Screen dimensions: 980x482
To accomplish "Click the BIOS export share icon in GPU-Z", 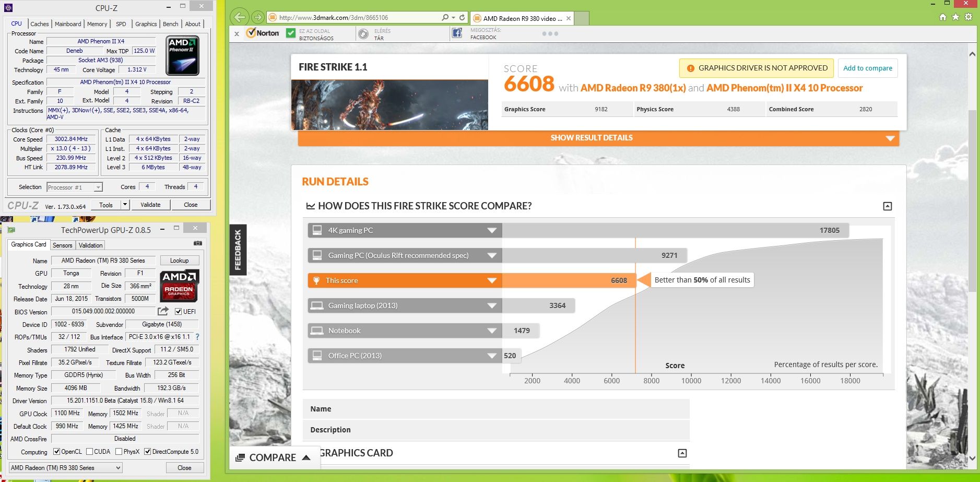I will pos(163,311).
